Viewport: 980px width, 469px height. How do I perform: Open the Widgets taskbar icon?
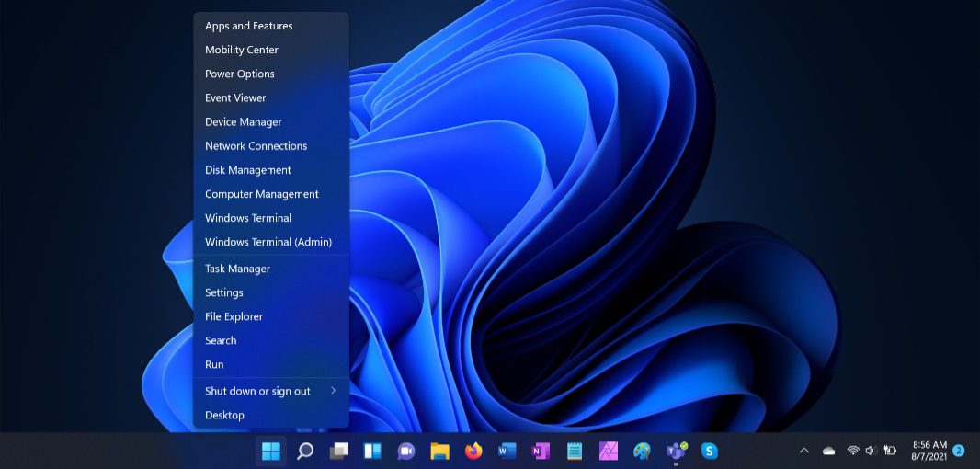click(372, 451)
